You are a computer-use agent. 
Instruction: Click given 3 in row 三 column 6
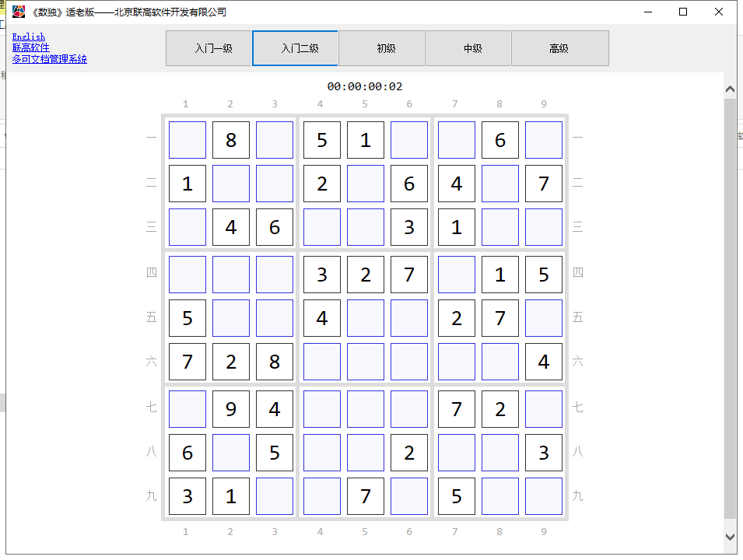[409, 227]
